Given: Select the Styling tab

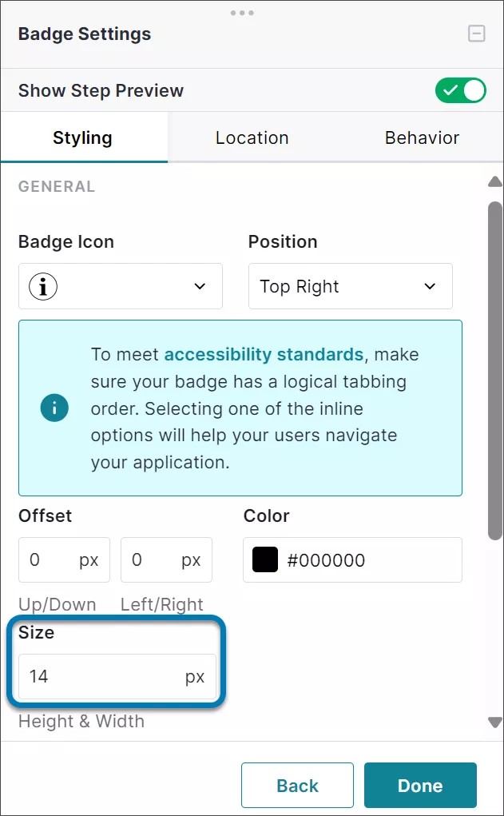Looking at the screenshot, I should (83, 137).
